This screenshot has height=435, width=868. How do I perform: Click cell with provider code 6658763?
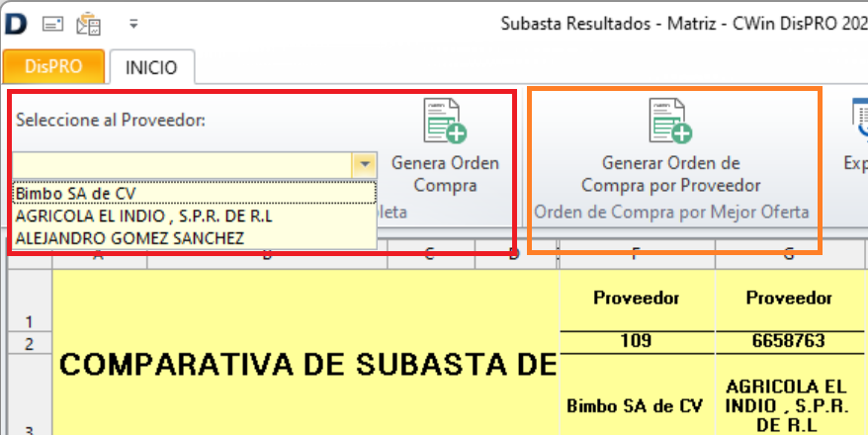tap(789, 341)
